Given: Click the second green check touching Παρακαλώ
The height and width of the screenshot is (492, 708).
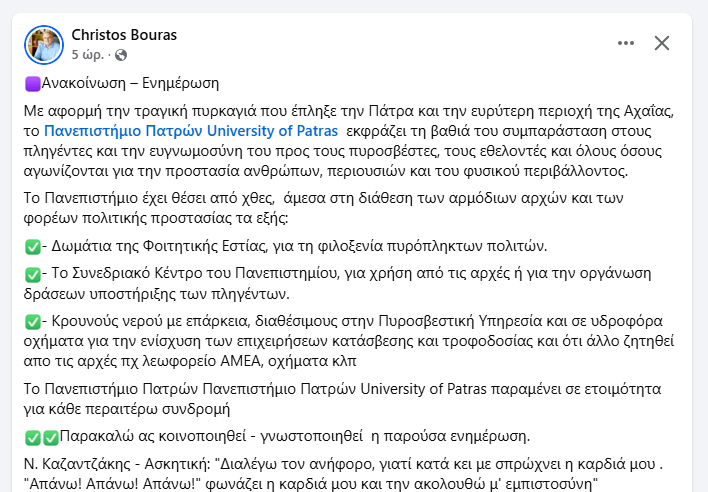Looking at the screenshot, I should click(51, 437).
